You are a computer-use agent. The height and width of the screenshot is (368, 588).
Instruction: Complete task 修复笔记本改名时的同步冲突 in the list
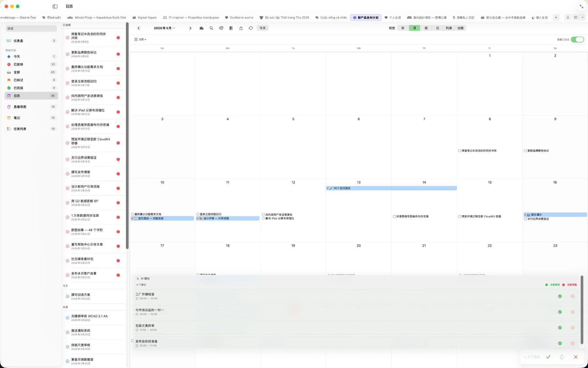[67, 38]
